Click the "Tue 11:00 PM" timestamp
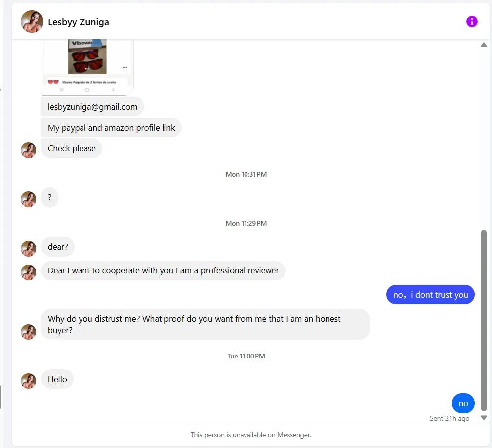This screenshot has height=448, width=492. click(x=246, y=356)
